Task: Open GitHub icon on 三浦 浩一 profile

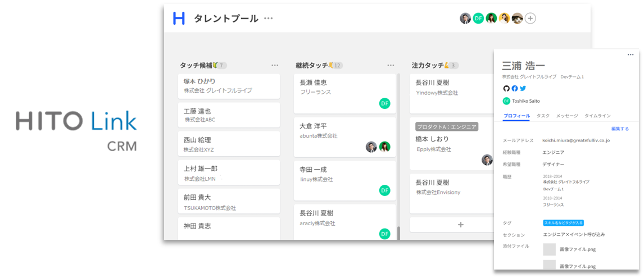Action: pyautogui.click(x=506, y=88)
